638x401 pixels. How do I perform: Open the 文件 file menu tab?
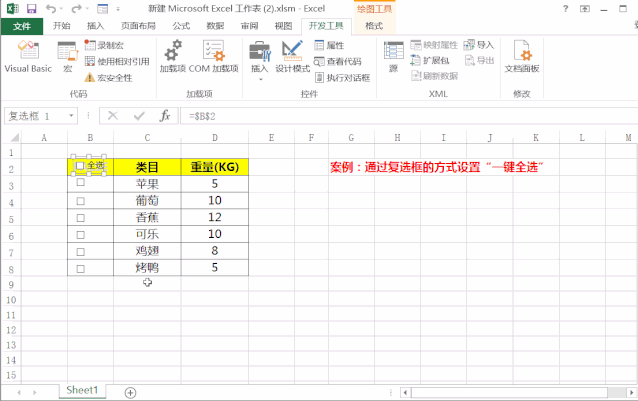tap(21, 26)
